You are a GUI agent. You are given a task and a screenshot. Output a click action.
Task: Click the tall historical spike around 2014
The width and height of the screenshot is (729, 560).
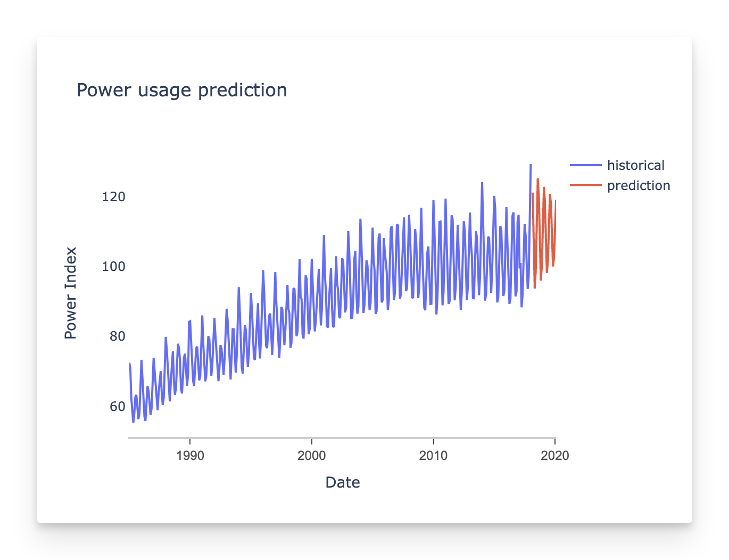(x=482, y=183)
